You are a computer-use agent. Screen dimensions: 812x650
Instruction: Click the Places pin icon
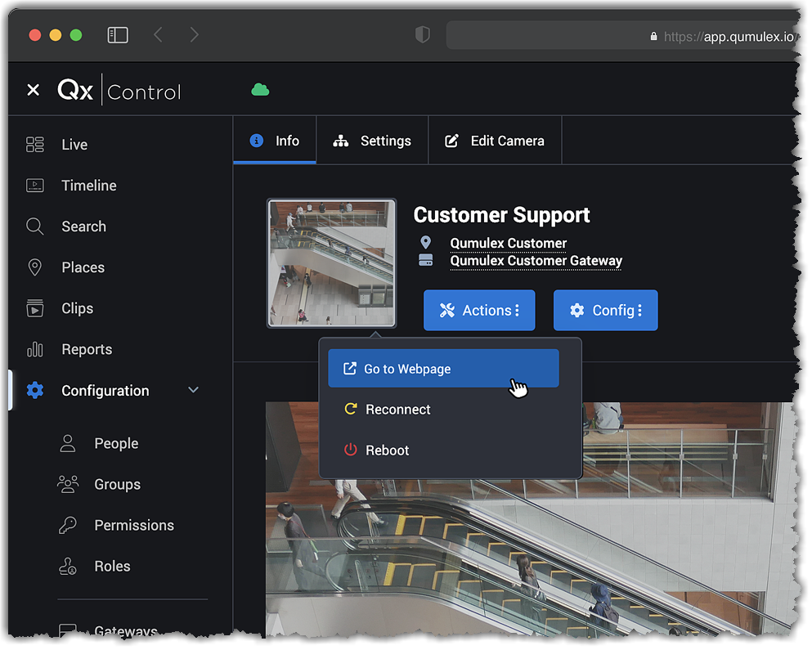[x=35, y=267]
